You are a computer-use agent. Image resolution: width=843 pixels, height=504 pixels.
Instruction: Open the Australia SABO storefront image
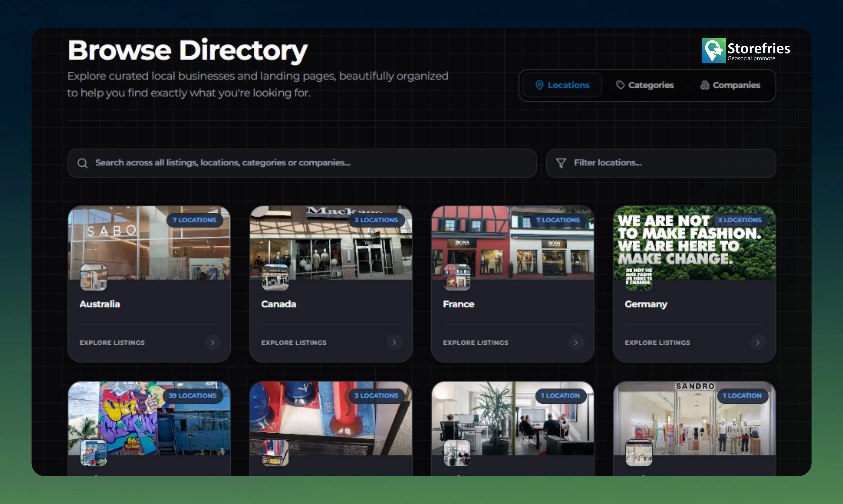(x=149, y=243)
